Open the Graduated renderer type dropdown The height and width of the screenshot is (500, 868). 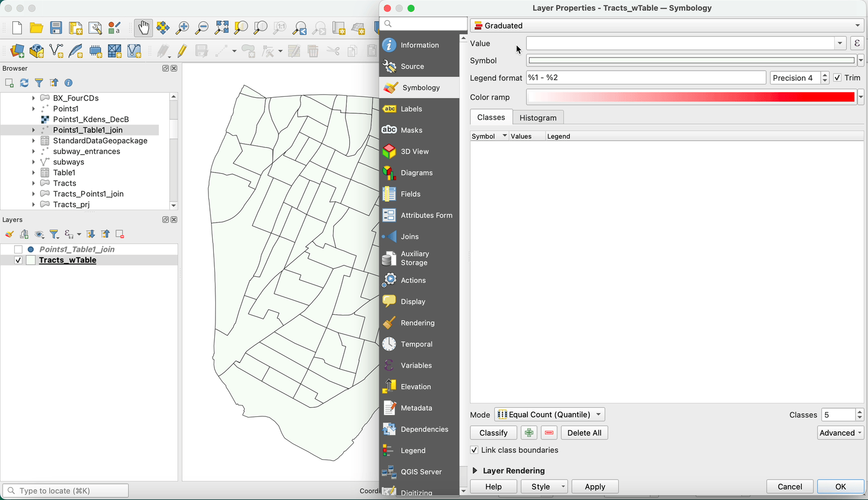[667, 26]
